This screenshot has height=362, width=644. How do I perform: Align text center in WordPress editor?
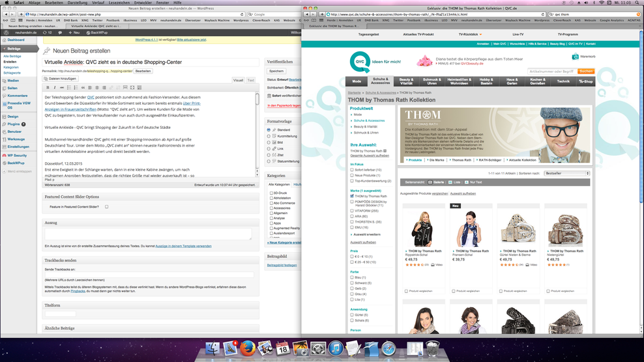click(x=97, y=87)
